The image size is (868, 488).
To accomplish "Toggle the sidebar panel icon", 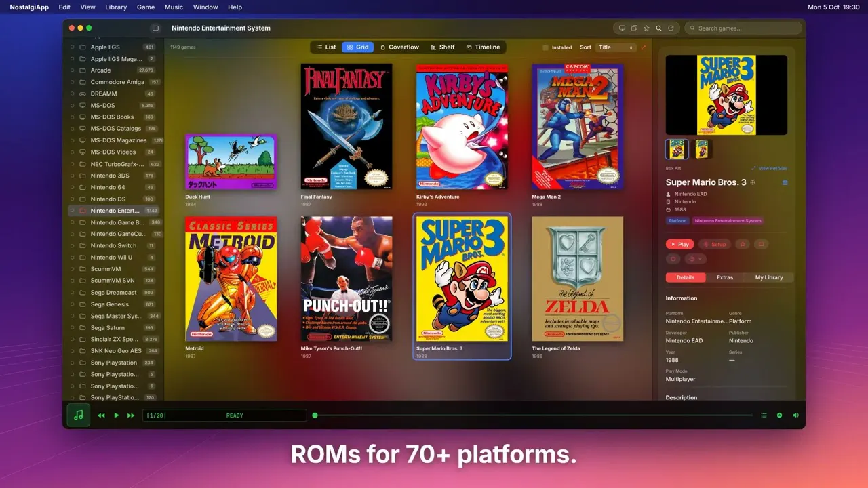I will pyautogui.click(x=155, y=28).
